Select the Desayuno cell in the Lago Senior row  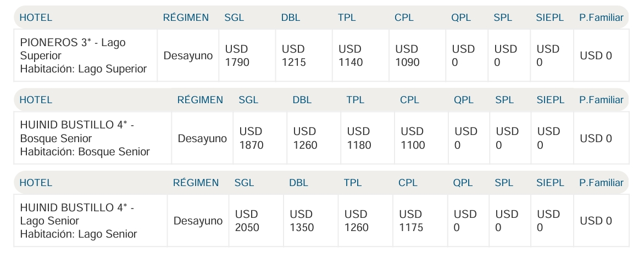[198, 221]
